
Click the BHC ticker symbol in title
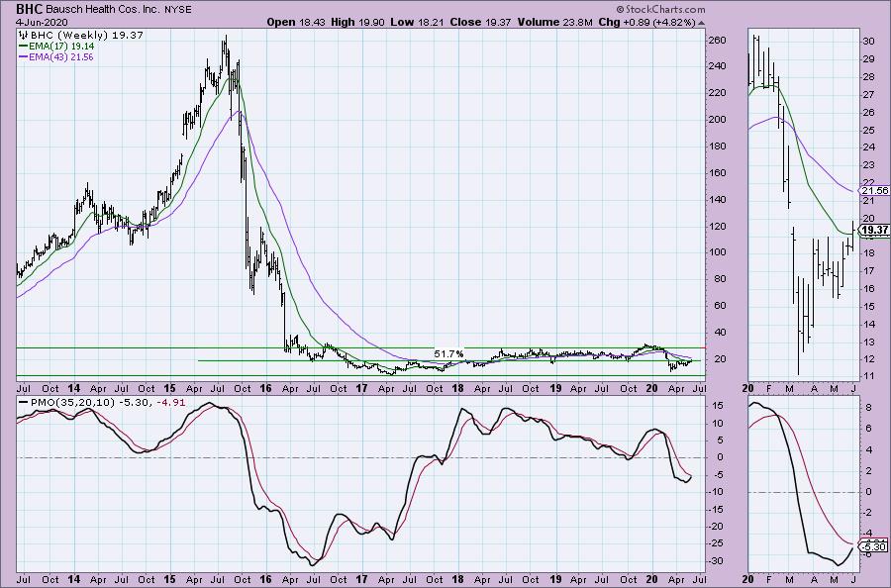point(29,9)
